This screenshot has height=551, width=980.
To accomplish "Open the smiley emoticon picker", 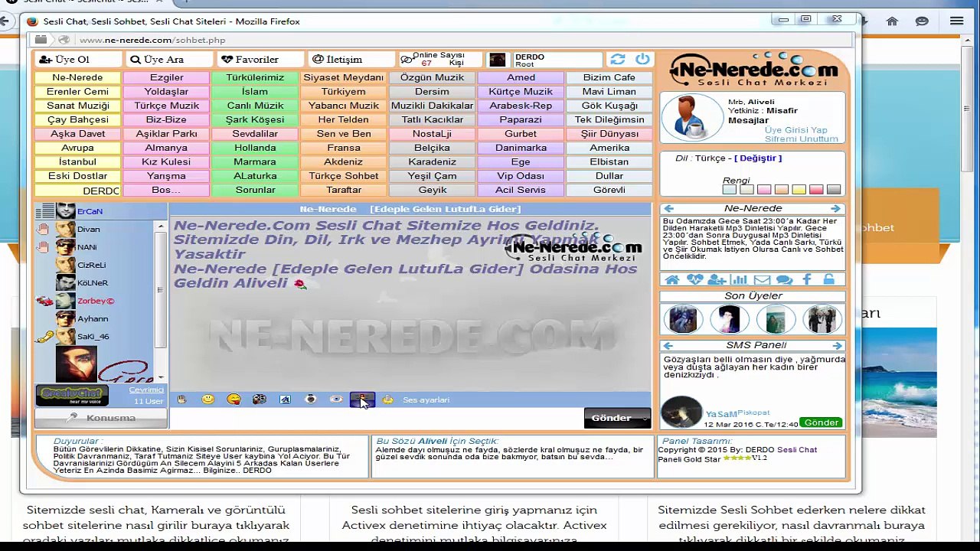I will (x=207, y=399).
